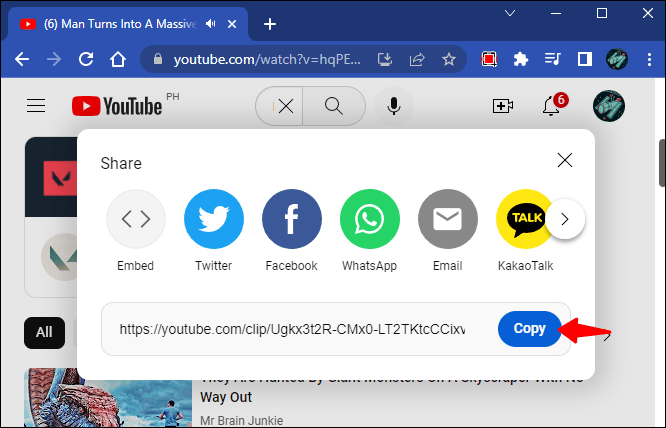Click the address bar URL
The image size is (666, 428).
267,59
